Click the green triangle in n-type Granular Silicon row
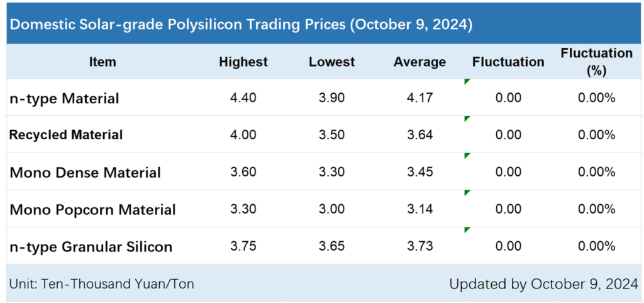 click(467, 230)
